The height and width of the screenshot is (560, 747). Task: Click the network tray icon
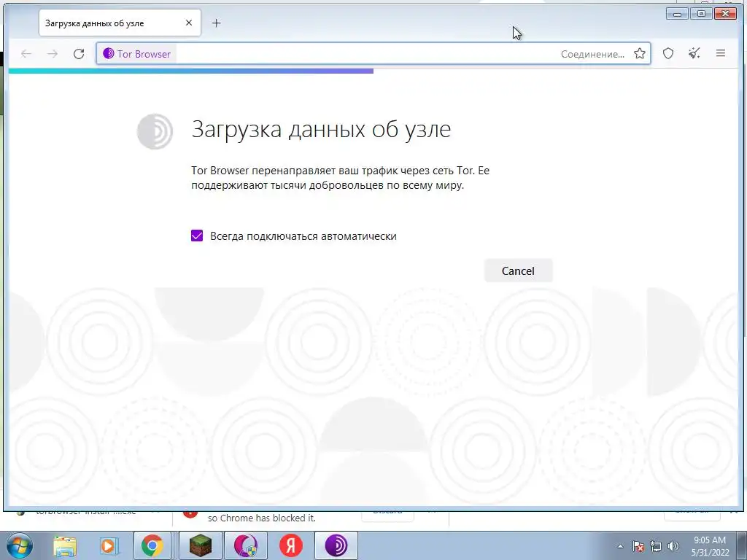tap(656, 546)
